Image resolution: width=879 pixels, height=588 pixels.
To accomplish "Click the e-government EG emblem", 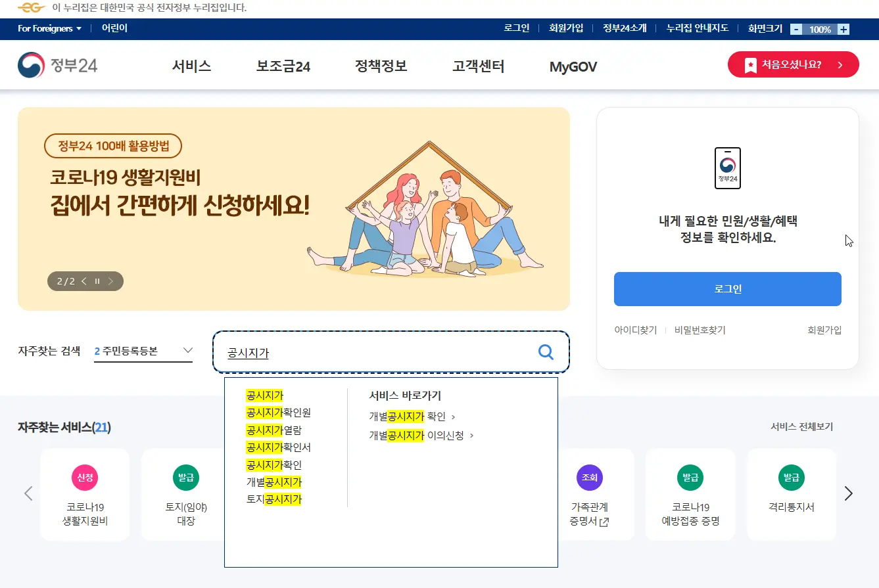I will point(32,8).
